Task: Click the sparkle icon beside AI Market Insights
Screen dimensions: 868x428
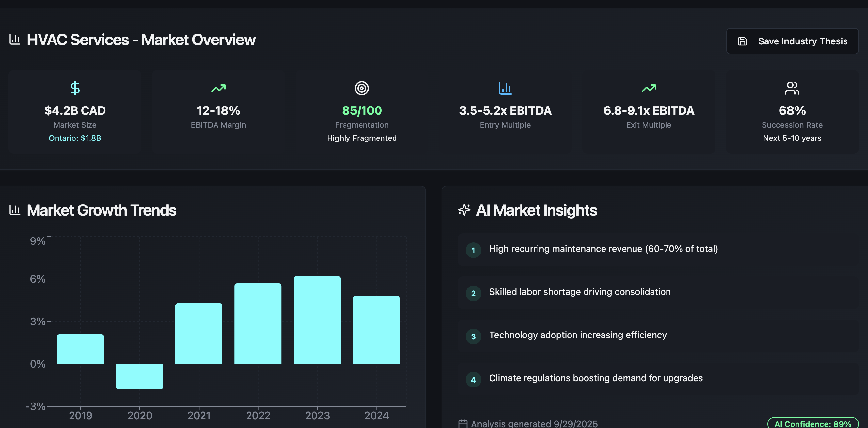Action: point(464,210)
